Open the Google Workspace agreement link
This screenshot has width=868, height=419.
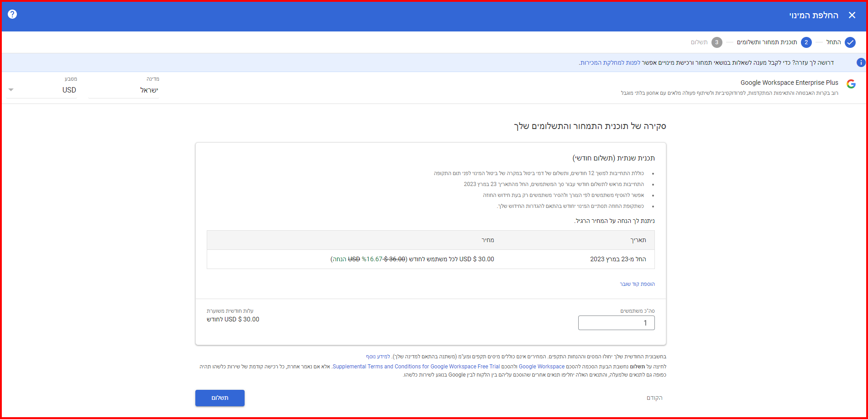click(x=542, y=367)
